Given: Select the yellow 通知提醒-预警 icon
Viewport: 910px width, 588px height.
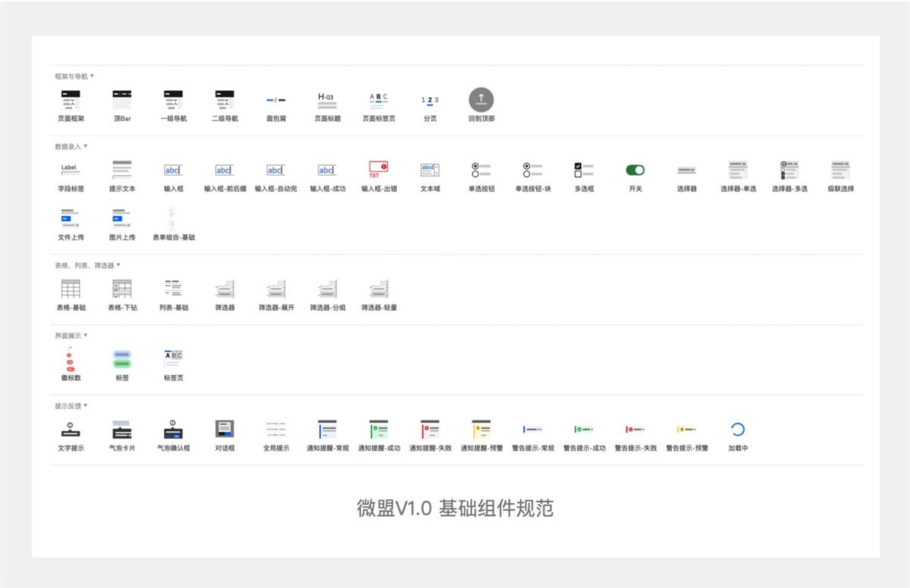Looking at the screenshot, I should point(481,429).
